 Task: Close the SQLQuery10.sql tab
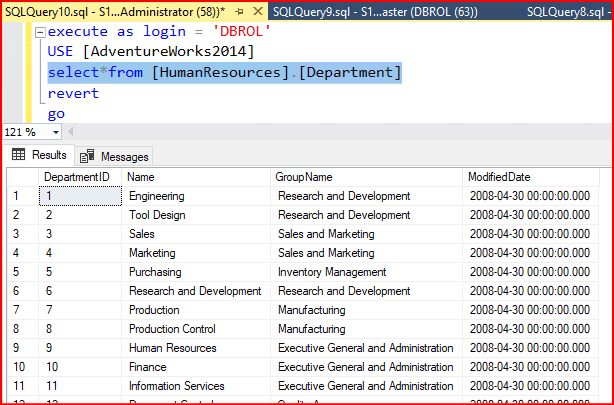[x=258, y=9]
